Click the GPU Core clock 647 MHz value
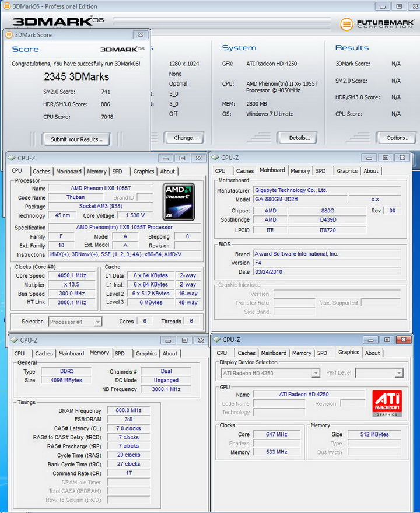 pos(276,434)
